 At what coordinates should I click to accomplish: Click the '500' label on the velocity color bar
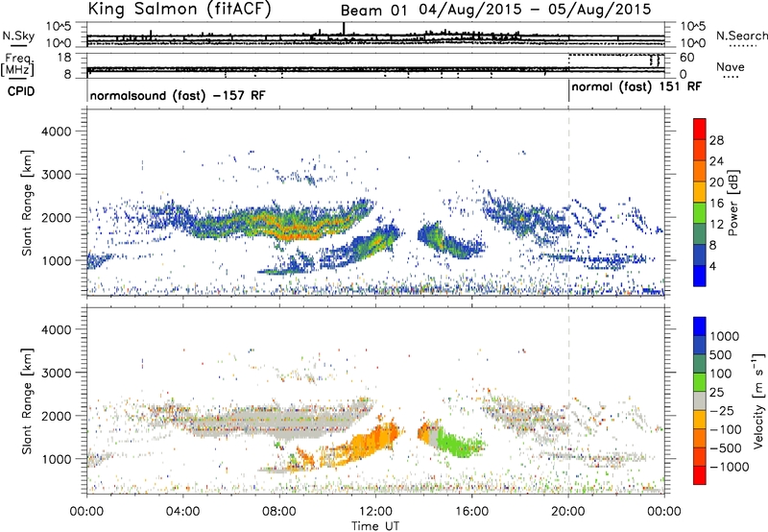click(x=721, y=355)
